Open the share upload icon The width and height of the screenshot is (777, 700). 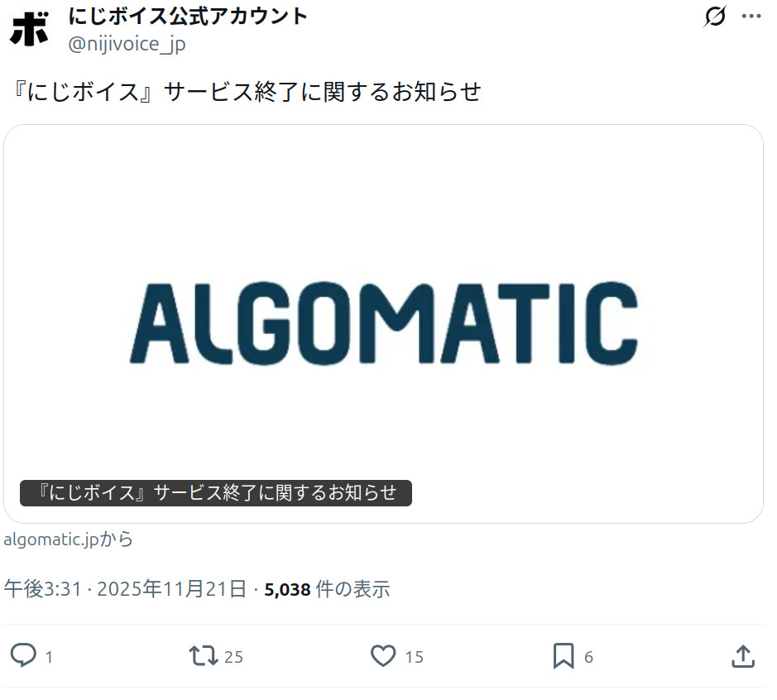click(743, 656)
